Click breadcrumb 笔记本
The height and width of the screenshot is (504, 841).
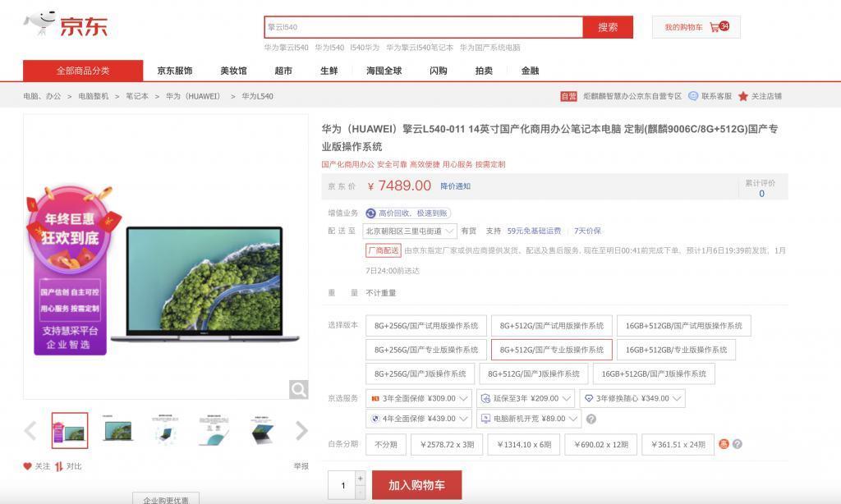coord(137,96)
